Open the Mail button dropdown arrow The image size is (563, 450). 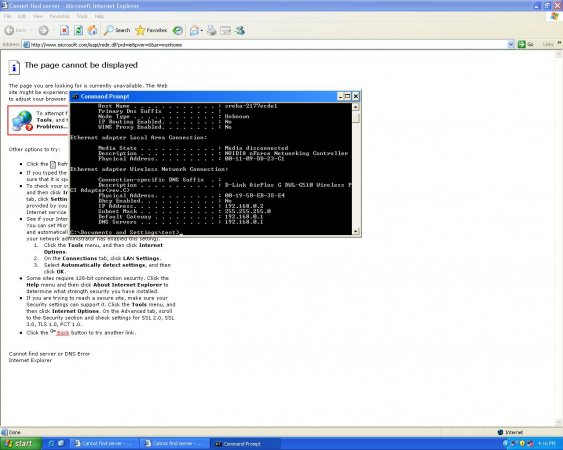click(201, 31)
